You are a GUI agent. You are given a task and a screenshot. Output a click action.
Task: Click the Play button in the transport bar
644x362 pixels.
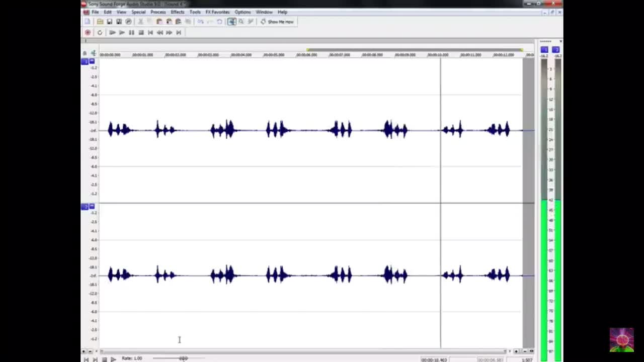pos(122,32)
